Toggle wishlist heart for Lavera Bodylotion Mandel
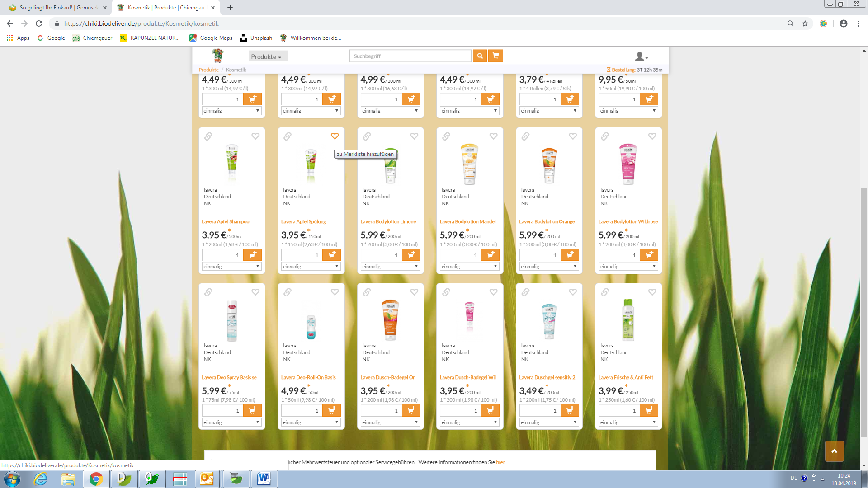The height and width of the screenshot is (488, 868). (493, 136)
